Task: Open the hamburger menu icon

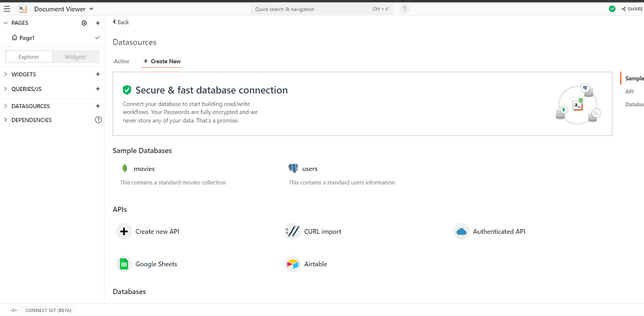Action: [7, 9]
